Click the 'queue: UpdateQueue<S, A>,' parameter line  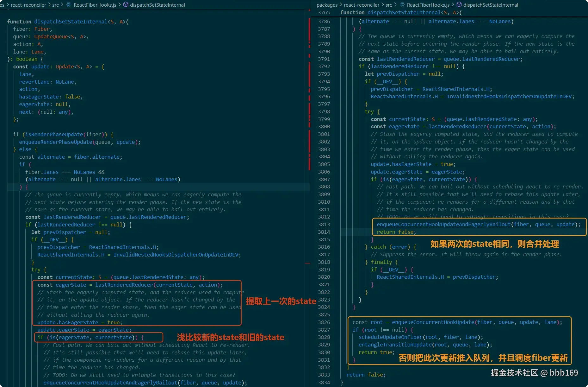tap(51, 36)
